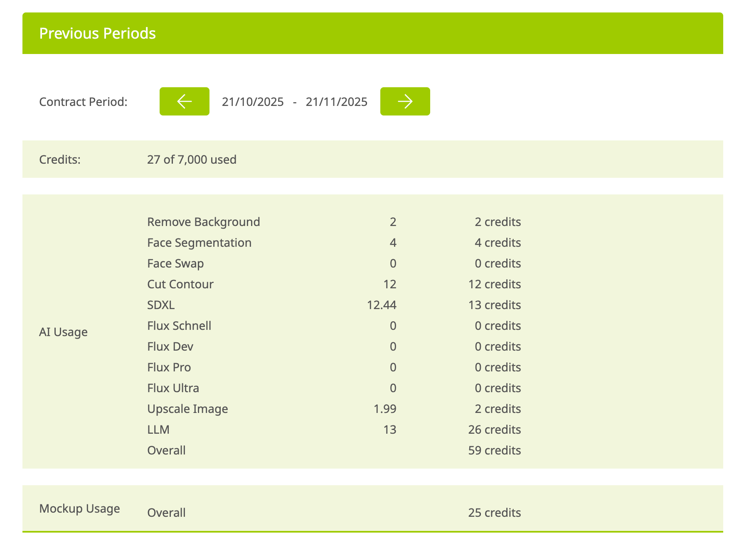The width and height of the screenshot is (744, 560).
Task: Go to the next contract period arrow
Action: 405,101
